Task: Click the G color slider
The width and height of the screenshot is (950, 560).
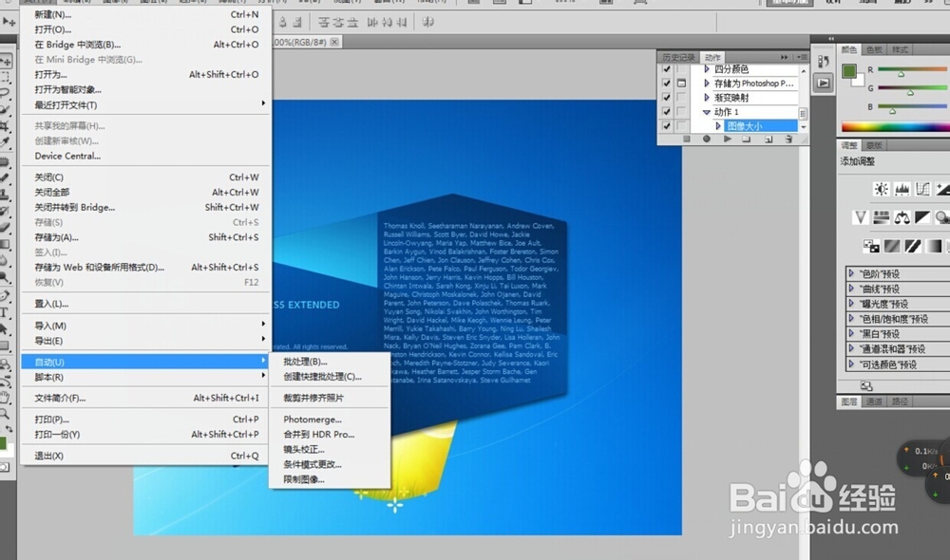Action: click(912, 88)
